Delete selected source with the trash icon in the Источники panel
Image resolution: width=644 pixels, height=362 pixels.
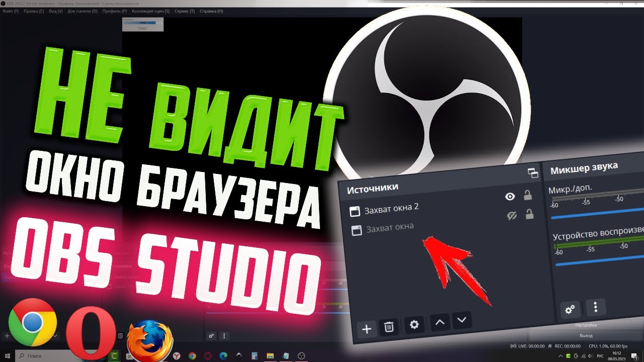[389, 327]
